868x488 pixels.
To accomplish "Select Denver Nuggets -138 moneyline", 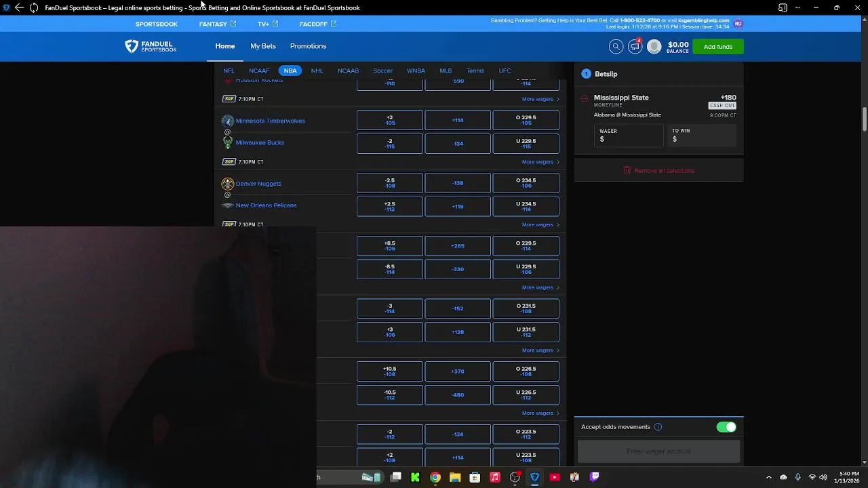I will (458, 183).
